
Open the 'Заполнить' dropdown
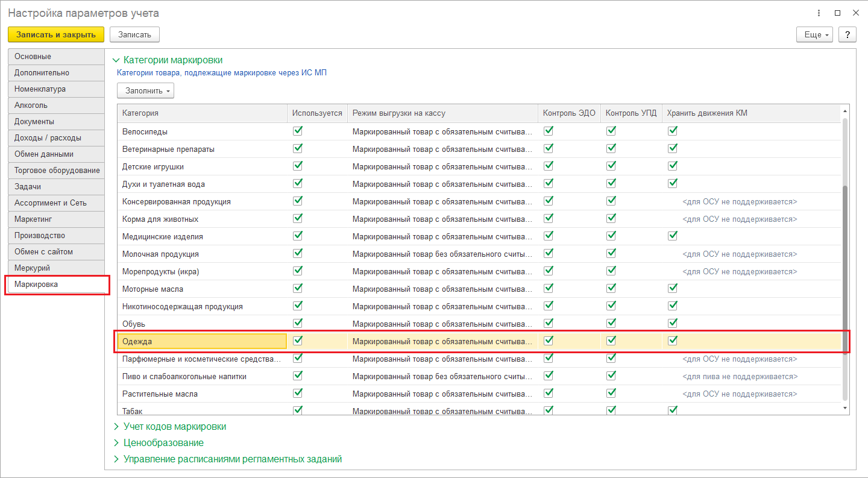[145, 91]
